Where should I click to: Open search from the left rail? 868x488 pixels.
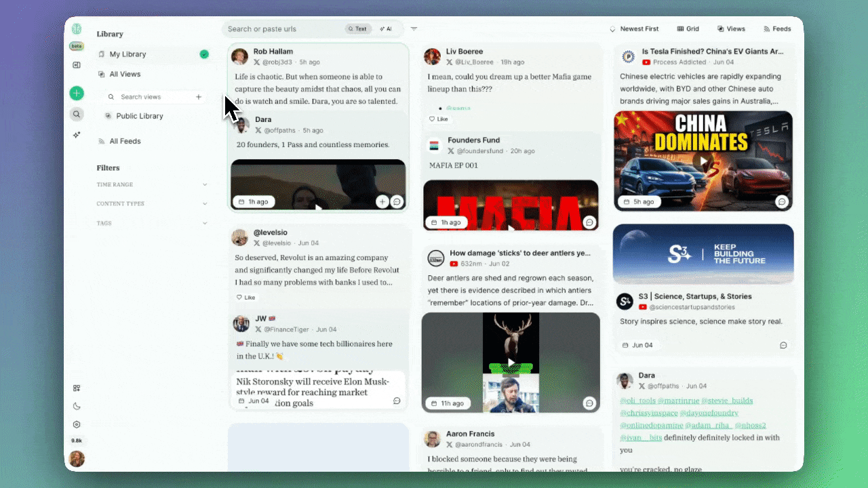77,115
